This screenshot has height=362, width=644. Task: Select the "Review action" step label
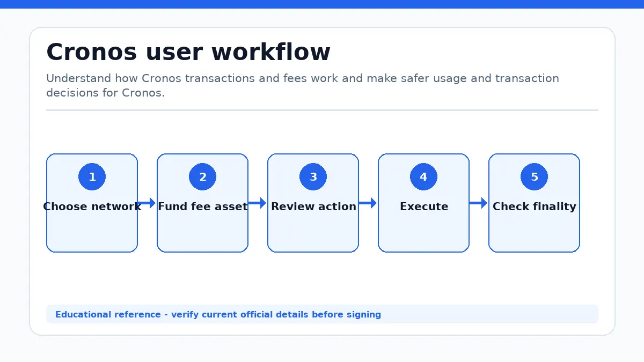point(313,206)
